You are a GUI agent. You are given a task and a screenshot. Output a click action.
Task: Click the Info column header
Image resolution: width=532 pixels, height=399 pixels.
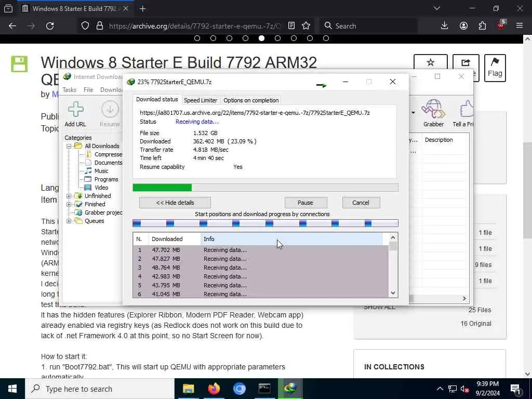click(292, 239)
